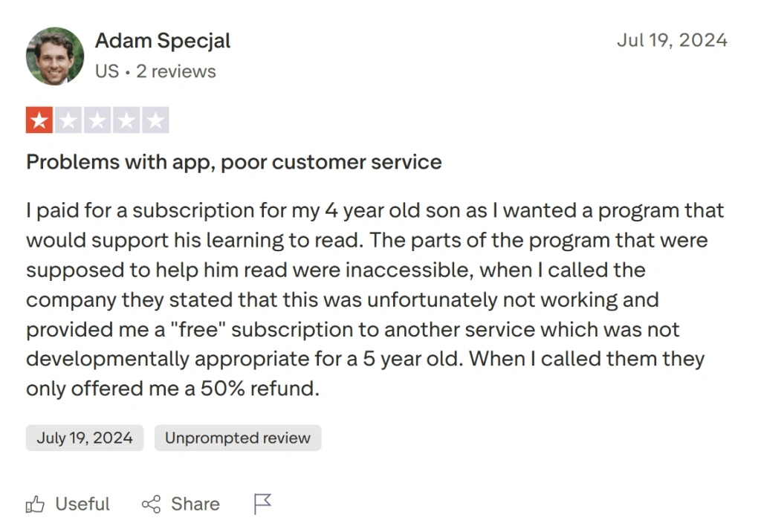
Task: Click the flag icon to report review
Action: coord(262,504)
